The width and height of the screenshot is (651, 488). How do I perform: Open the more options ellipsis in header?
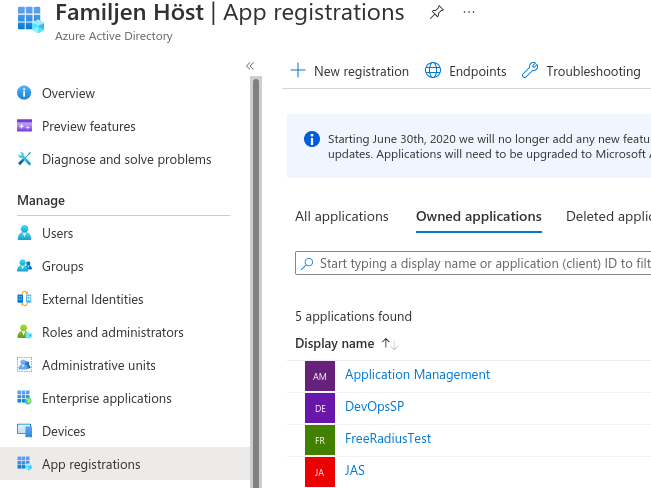[x=469, y=12]
